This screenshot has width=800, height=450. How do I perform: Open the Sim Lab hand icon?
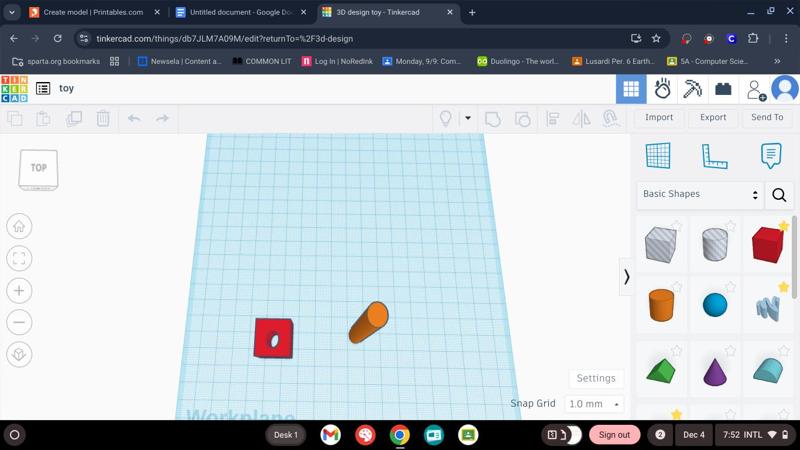[662, 89]
